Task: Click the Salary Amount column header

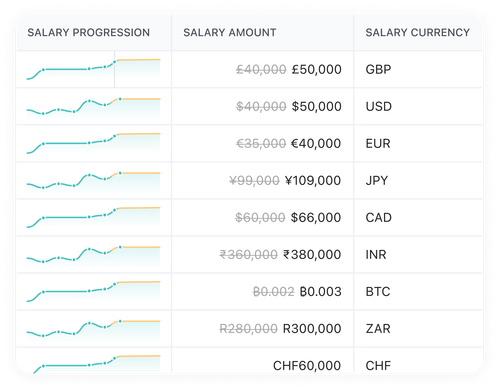Action: point(230,33)
